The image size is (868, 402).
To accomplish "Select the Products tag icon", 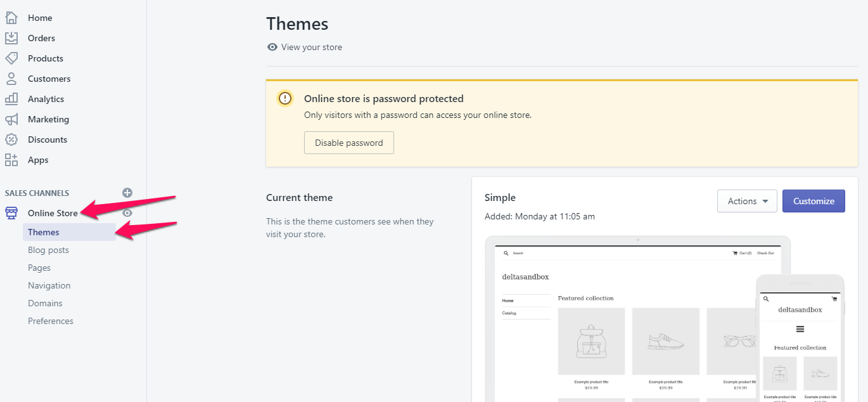I will click(11, 58).
